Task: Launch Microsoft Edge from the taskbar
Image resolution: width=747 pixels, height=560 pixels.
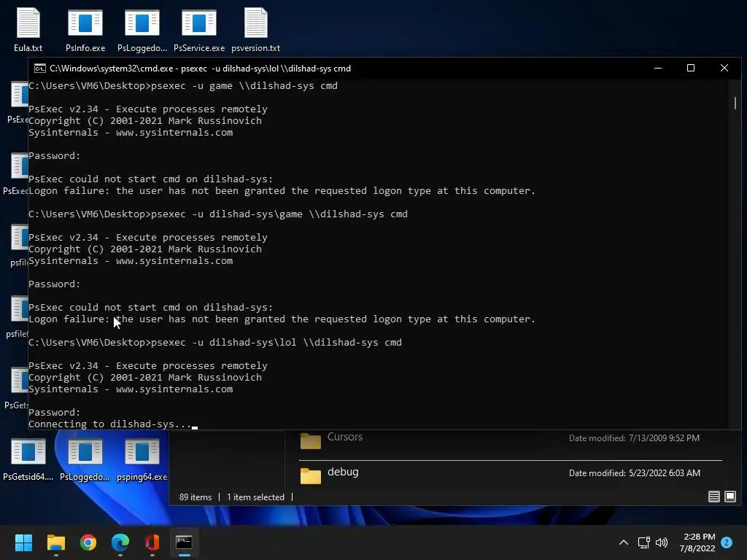Action: pos(120,542)
